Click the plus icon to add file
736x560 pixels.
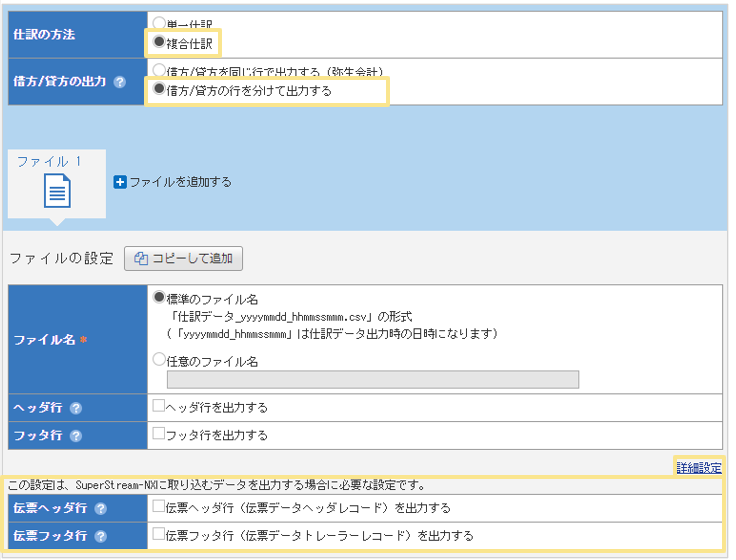(x=120, y=182)
